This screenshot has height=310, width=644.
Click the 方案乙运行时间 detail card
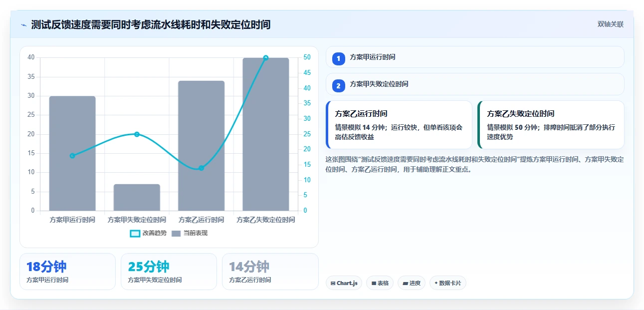tap(399, 125)
